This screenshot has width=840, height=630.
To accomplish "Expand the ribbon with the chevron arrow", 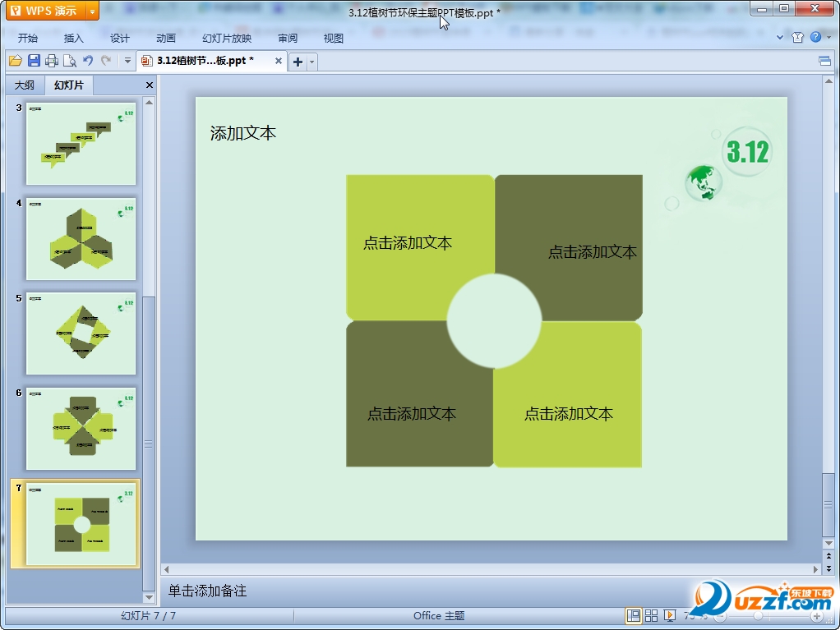I will 780,38.
